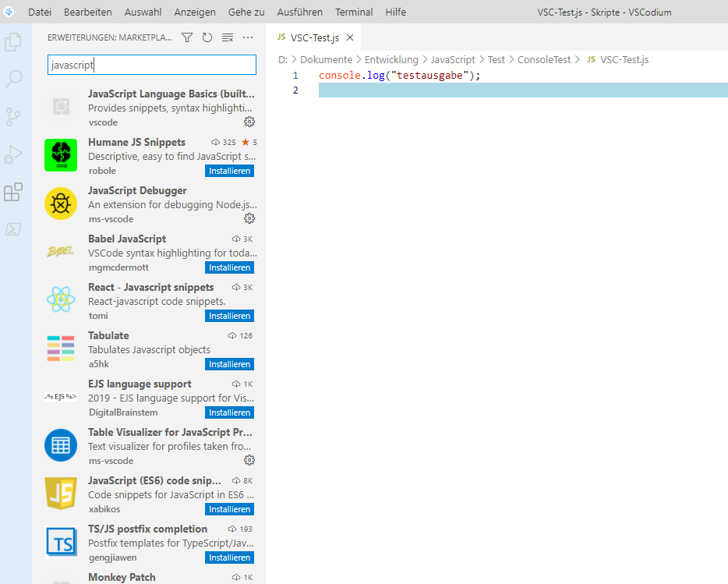Click the console.log code on line 1
The height and width of the screenshot is (584, 728).
(399, 76)
